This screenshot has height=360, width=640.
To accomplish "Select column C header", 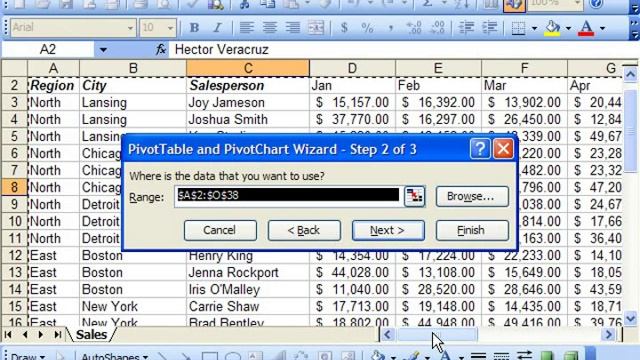I will [248, 68].
